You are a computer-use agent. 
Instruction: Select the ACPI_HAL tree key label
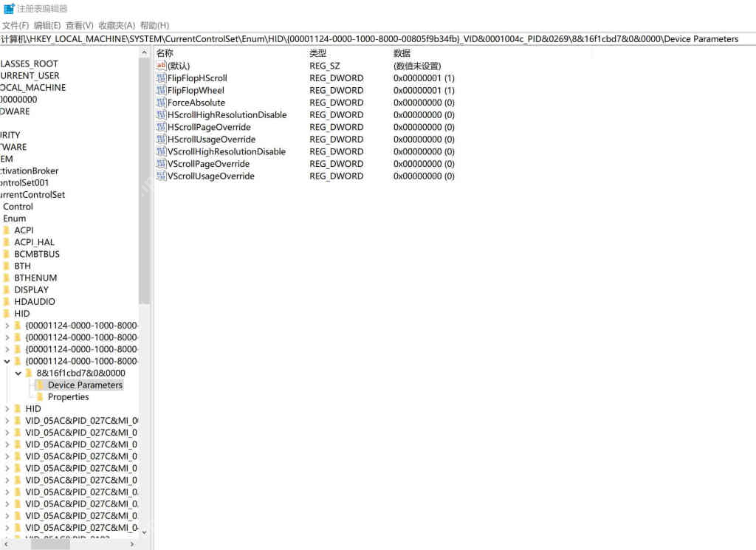pyautogui.click(x=34, y=242)
